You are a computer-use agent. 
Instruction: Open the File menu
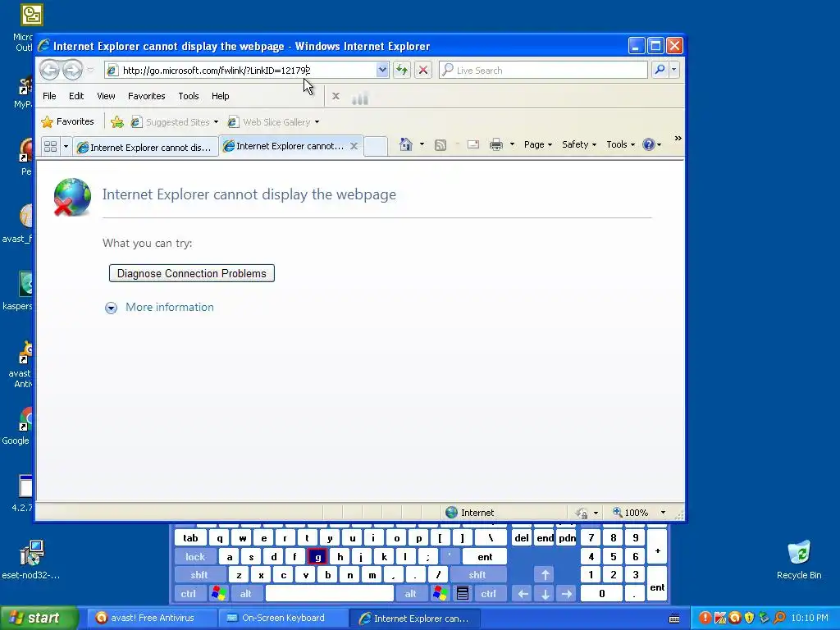point(49,96)
